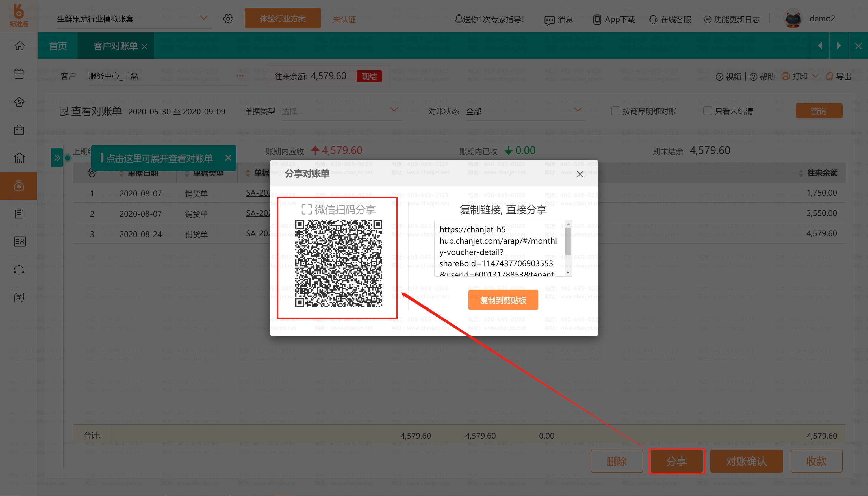Expand the 单据类型 dropdown
This screenshot has width=868, height=496.
click(x=394, y=110)
